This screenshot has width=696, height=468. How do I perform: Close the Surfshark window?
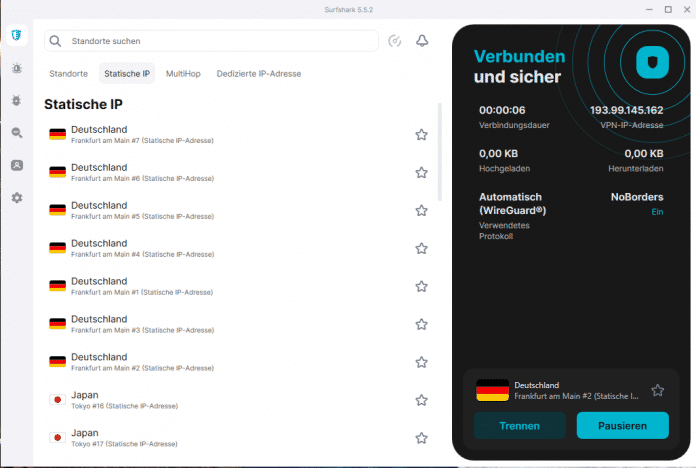point(687,9)
